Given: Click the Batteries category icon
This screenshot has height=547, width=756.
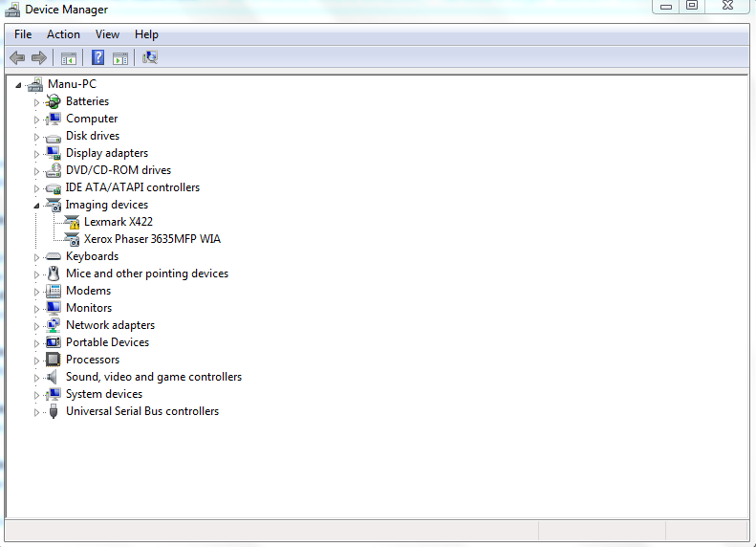Looking at the screenshot, I should point(53,101).
